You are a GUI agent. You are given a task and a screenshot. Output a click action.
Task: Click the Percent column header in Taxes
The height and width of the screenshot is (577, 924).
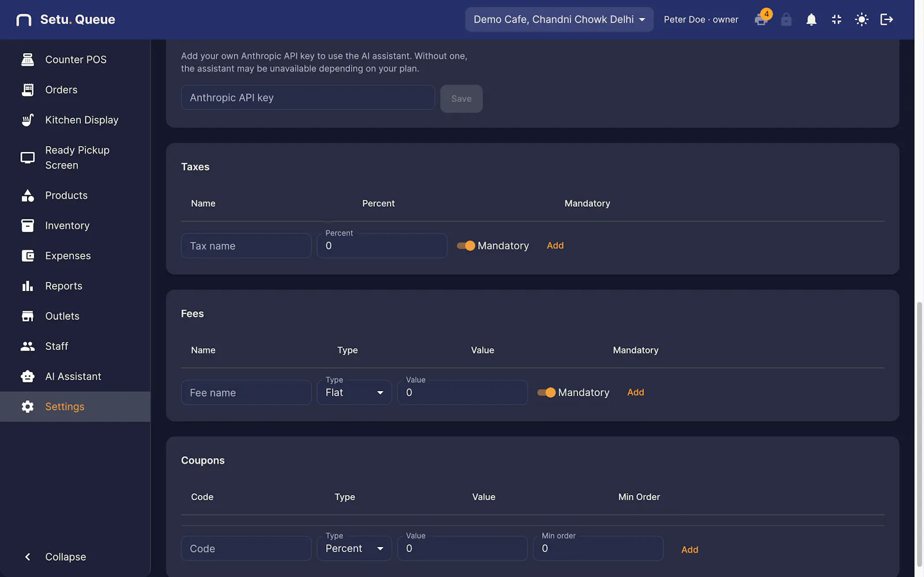tap(378, 203)
